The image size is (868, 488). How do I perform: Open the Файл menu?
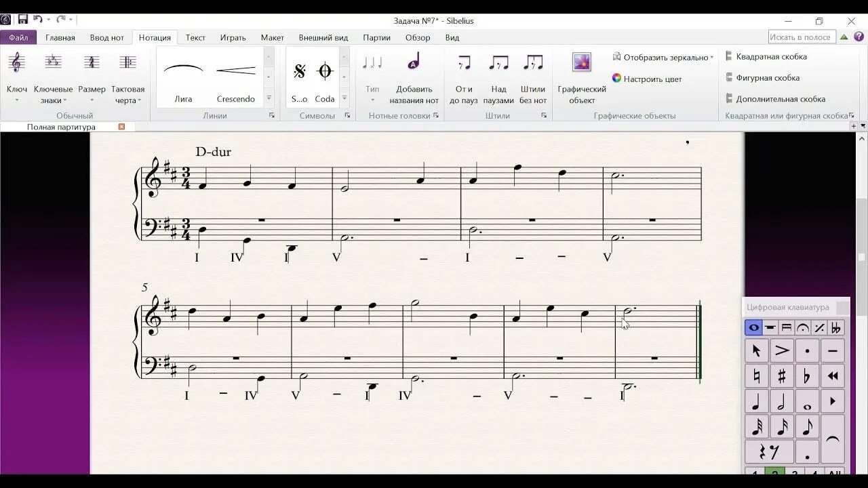(x=18, y=37)
